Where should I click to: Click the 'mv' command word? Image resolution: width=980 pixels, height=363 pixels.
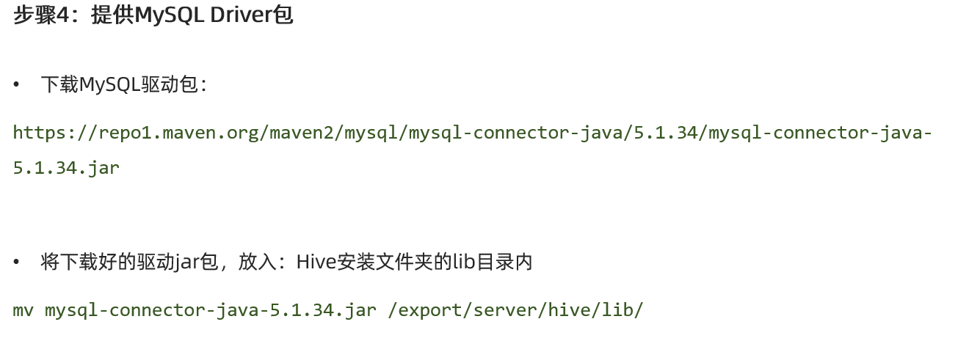click(x=23, y=310)
